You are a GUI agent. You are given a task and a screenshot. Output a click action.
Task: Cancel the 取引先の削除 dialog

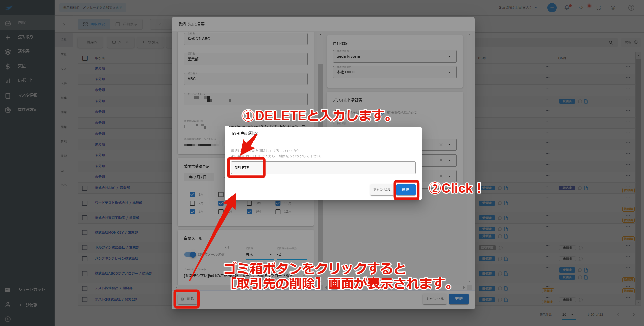pos(381,190)
